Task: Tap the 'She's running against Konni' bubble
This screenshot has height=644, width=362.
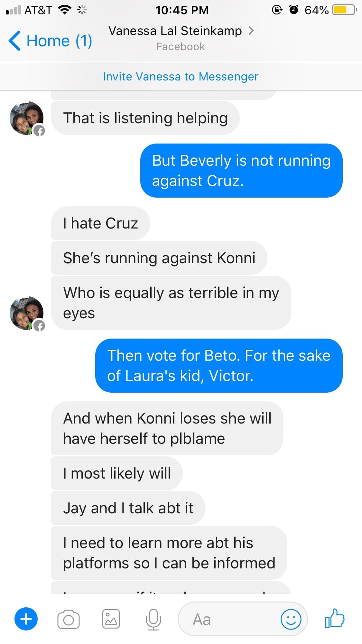Action: [159, 258]
